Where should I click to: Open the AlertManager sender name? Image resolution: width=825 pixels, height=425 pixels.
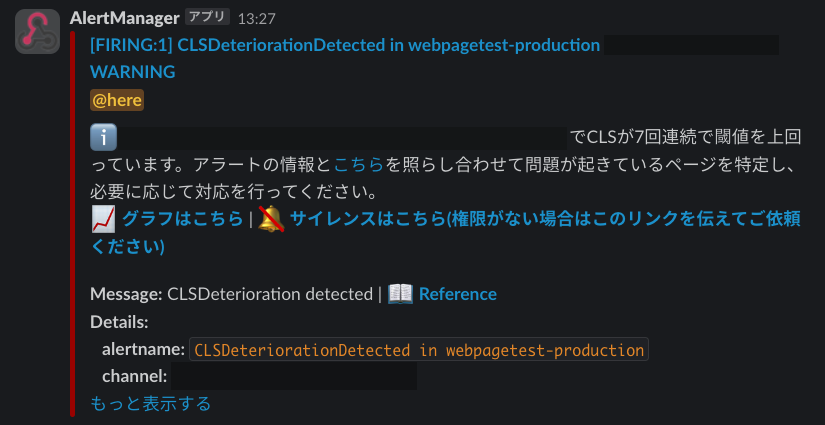point(124,18)
